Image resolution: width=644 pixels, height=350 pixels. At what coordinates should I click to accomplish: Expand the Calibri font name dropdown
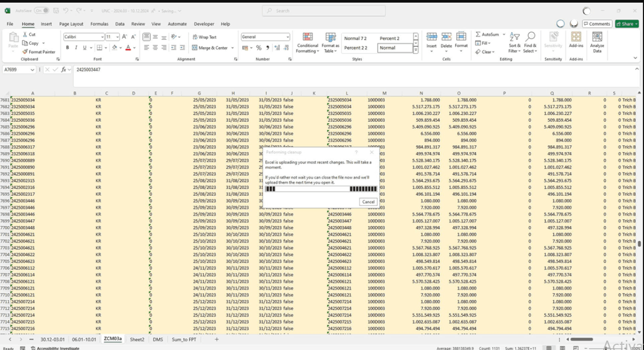click(102, 37)
